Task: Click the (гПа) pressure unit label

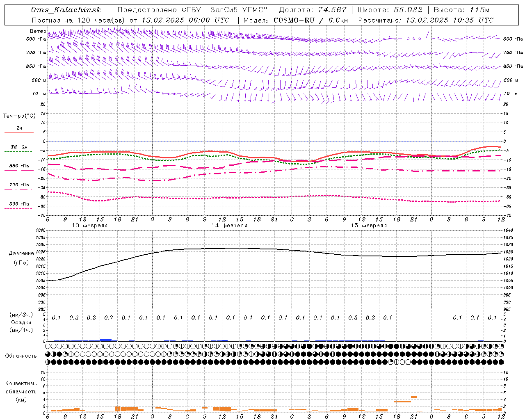Action: pyautogui.click(x=21, y=262)
